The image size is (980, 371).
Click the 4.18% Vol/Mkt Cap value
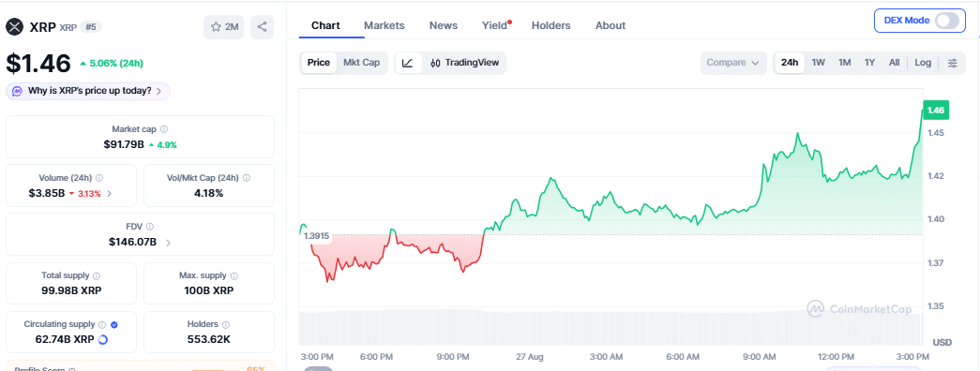click(209, 194)
